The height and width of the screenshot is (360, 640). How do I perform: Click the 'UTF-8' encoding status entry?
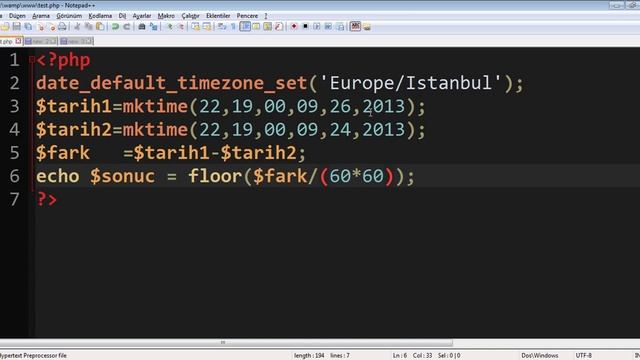click(x=584, y=356)
